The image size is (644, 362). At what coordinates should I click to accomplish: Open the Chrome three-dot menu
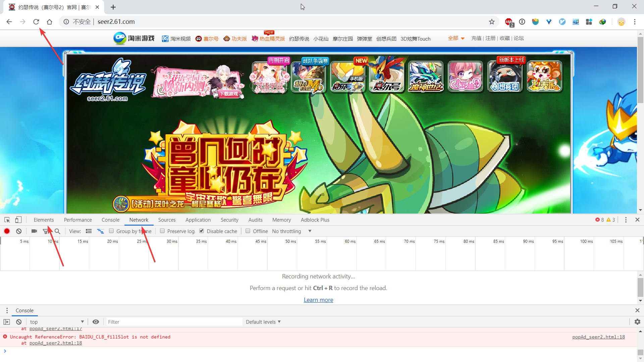[635, 22]
